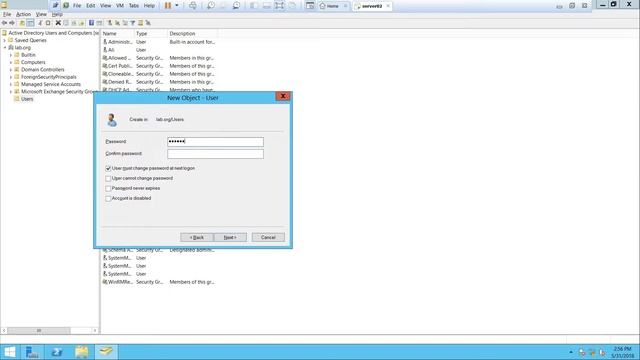640x360 pixels.
Task: Click VMware take snapshot clock icon
Action: click(x=211, y=6)
